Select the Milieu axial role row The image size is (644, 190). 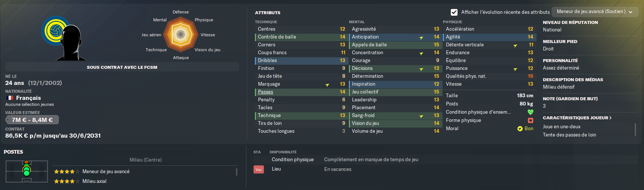click(x=144, y=181)
